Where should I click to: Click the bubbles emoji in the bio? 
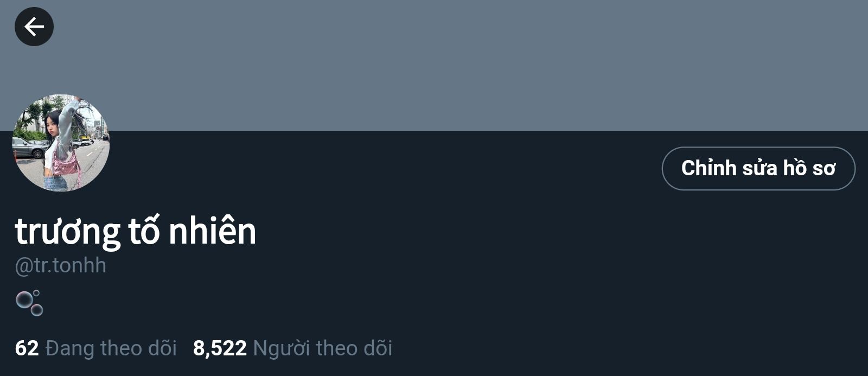[x=29, y=303]
